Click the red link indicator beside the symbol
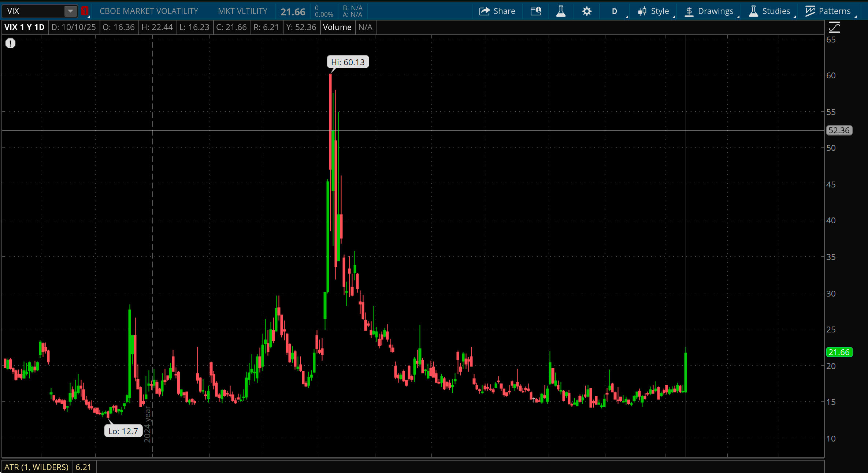868x473 pixels. coord(85,11)
